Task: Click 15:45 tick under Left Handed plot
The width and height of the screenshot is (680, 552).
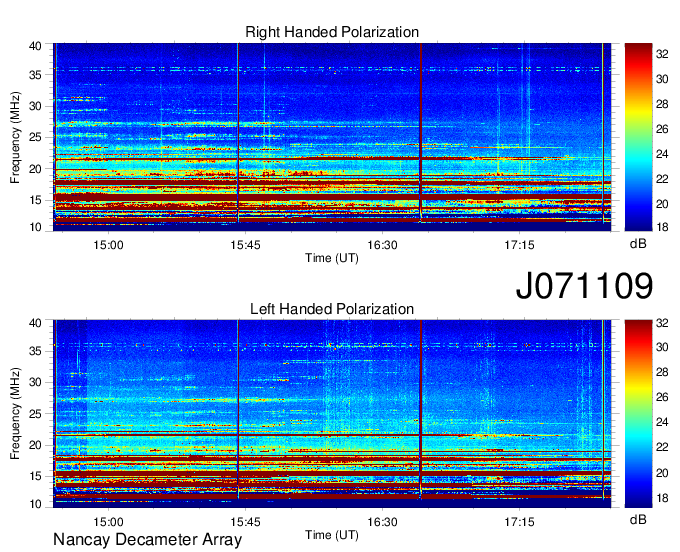Action: 245,522
